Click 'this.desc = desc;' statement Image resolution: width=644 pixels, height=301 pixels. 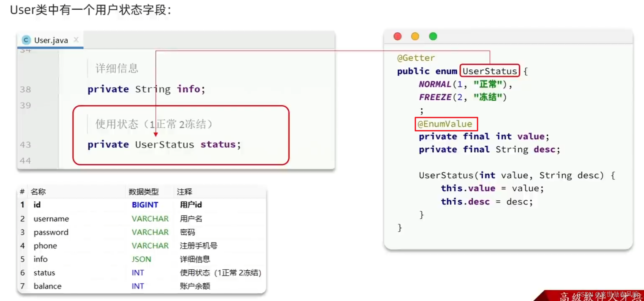pos(487,202)
